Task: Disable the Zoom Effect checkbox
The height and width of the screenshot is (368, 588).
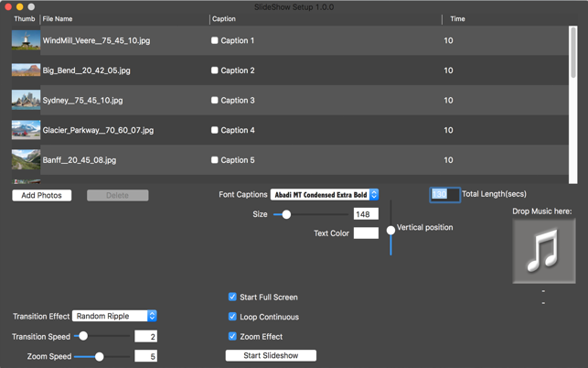Action: 232,336
